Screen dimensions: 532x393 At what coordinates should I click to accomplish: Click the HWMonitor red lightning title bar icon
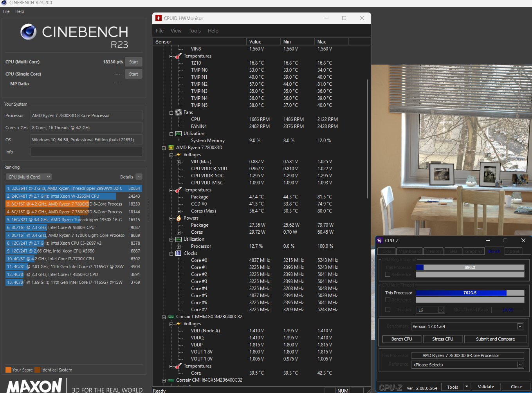click(x=159, y=18)
